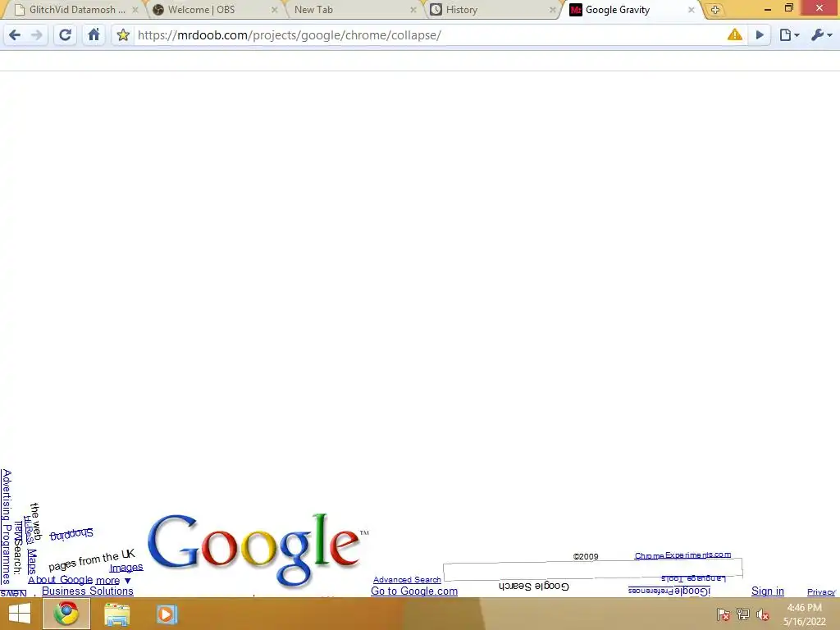
Task: Close the New Tab tab
Action: click(x=413, y=10)
